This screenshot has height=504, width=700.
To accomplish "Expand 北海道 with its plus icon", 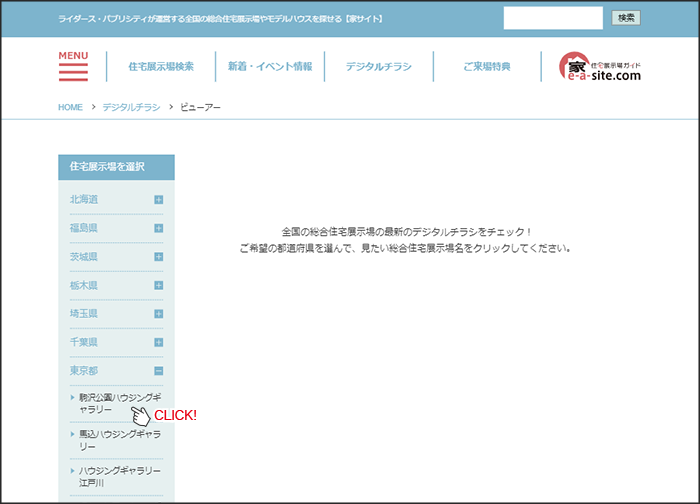I will coord(158,200).
